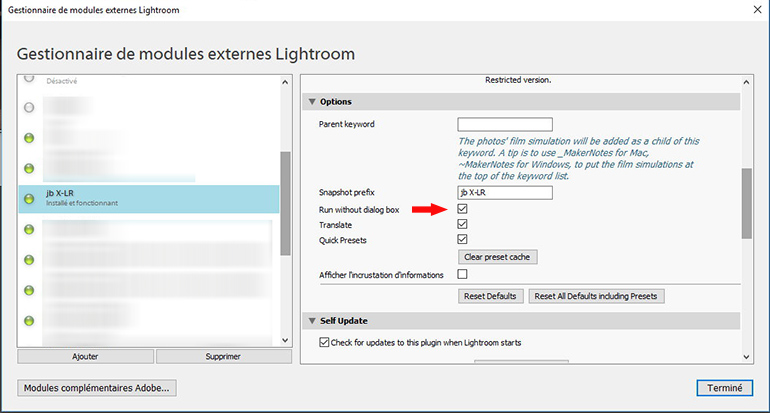The image size is (770, 413).
Task: Click the Snapshot prefix text field
Action: click(504, 192)
